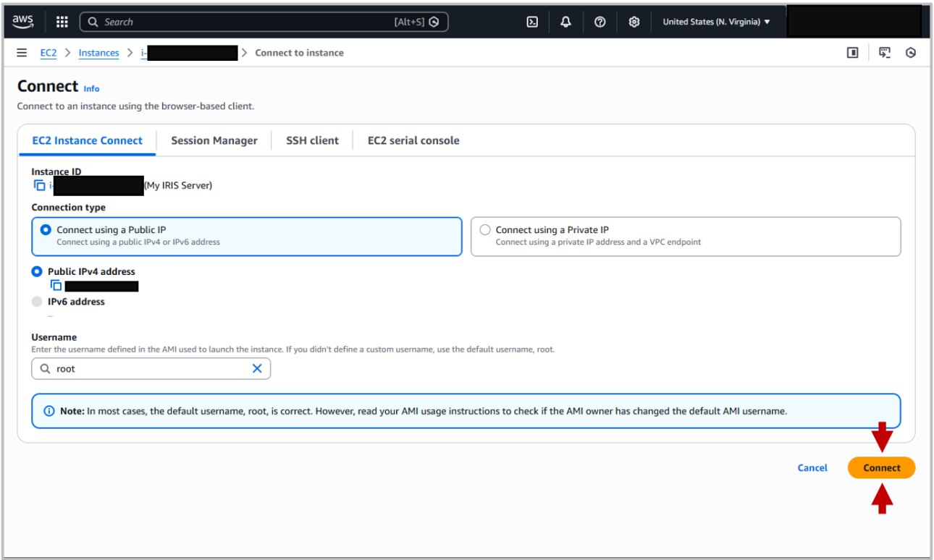934x560 pixels.
Task: Open the notifications bell
Action: click(x=565, y=22)
